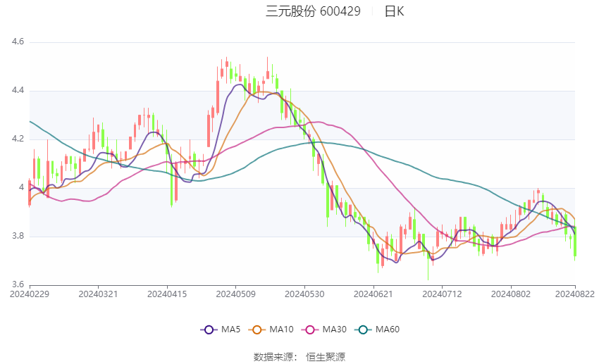
Task: Click y-axis value 4.2
Action: (x=18, y=139)
